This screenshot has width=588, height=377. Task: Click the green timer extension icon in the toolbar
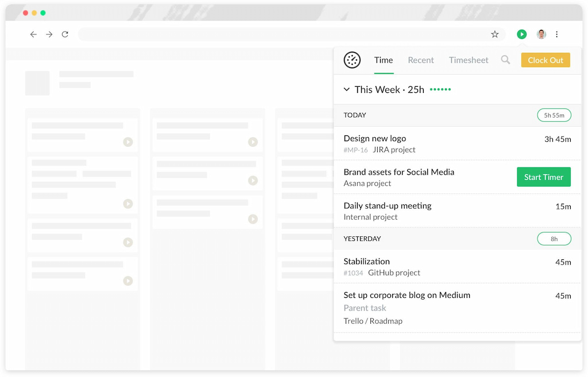pyautogui.click(x=521, y=34)
